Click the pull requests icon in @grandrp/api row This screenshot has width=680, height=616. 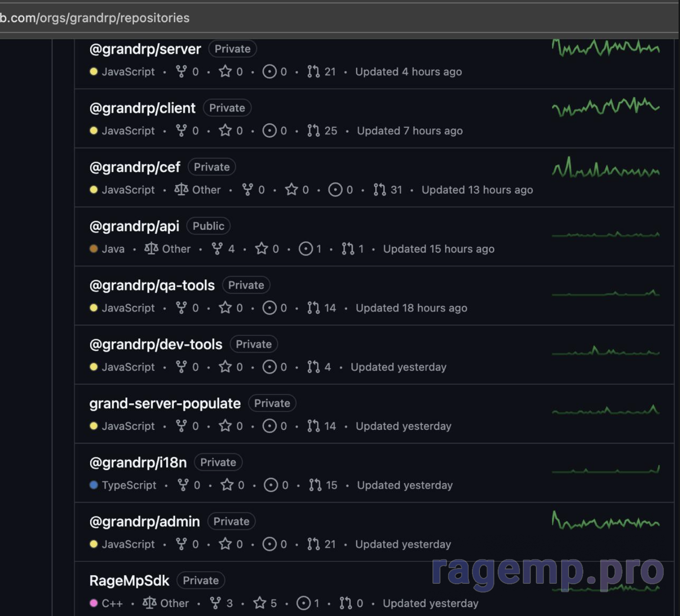(x=348, y=248)
